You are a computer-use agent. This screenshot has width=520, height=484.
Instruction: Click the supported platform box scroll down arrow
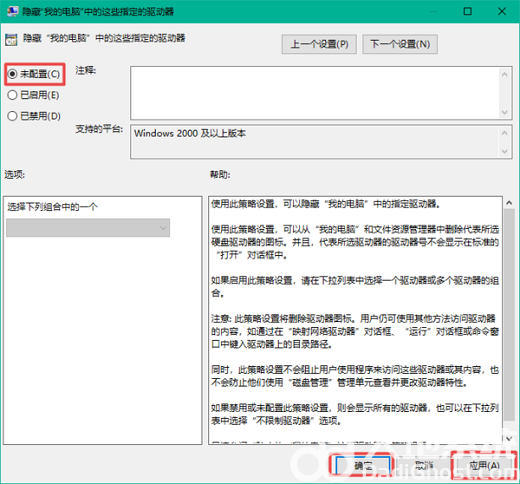pos(505,151)
